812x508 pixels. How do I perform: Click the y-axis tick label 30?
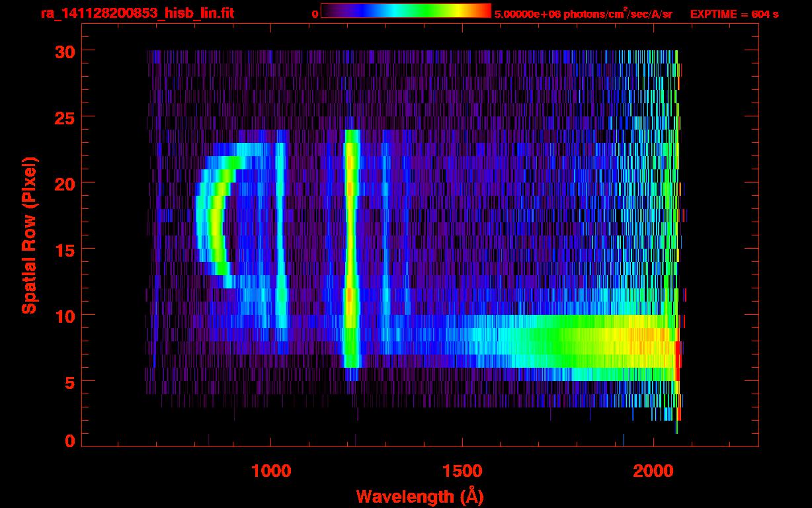point(64,51)
